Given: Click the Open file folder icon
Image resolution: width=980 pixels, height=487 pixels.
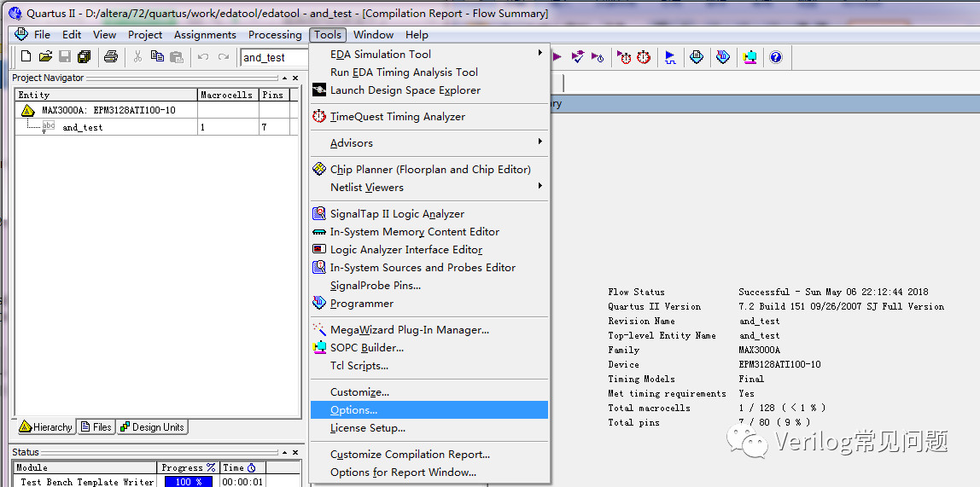Looking at the screenshot, I should coord(45,57).
